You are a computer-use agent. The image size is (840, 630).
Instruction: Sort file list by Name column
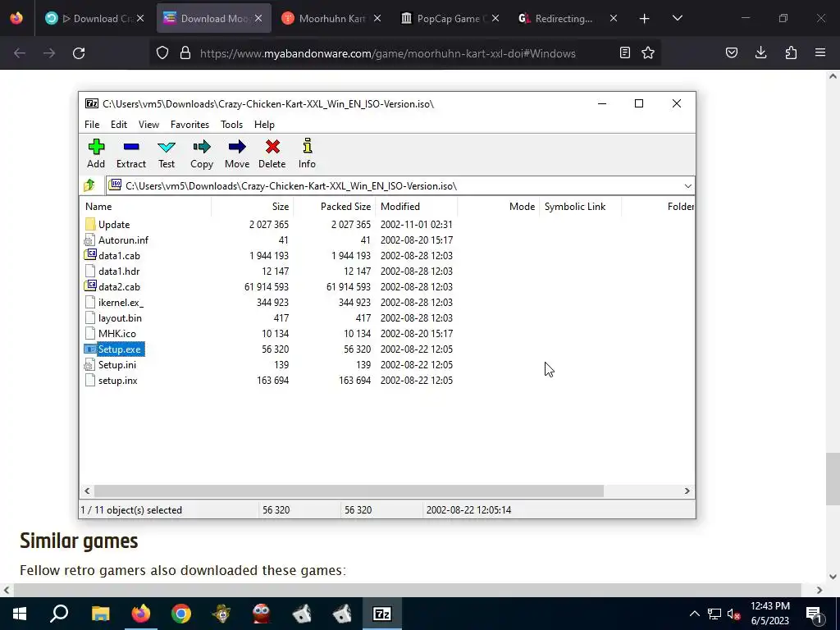pyautogui.click(x=146, y=207)
